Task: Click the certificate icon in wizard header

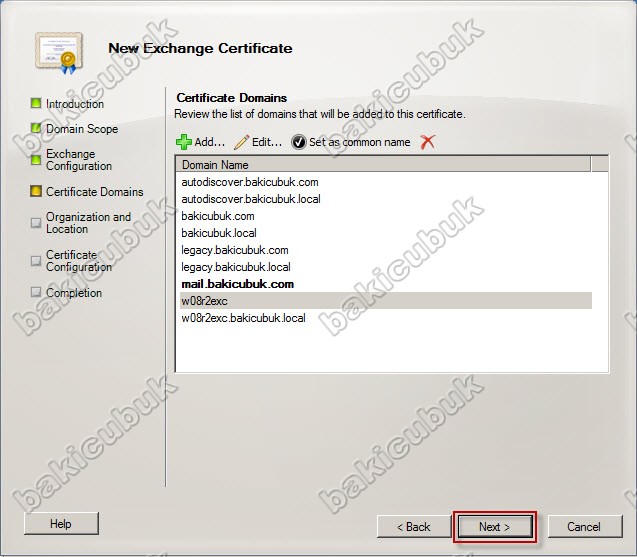Action: point(59,52)
